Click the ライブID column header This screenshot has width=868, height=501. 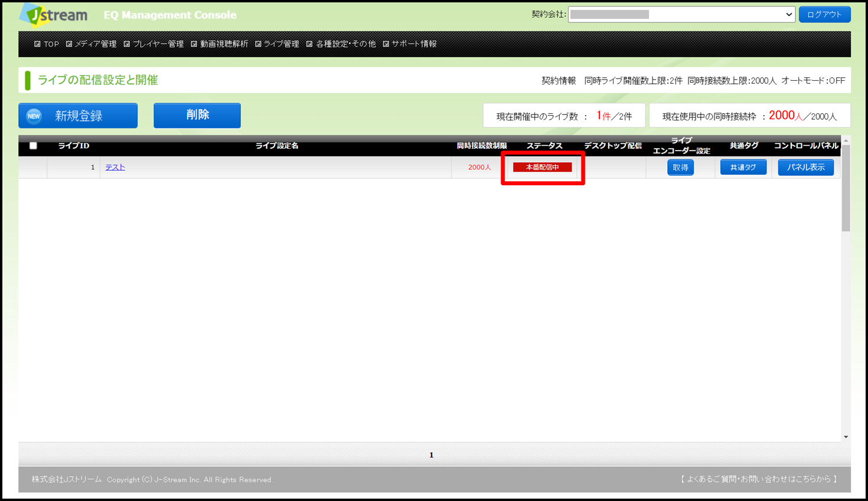[74, 146]
